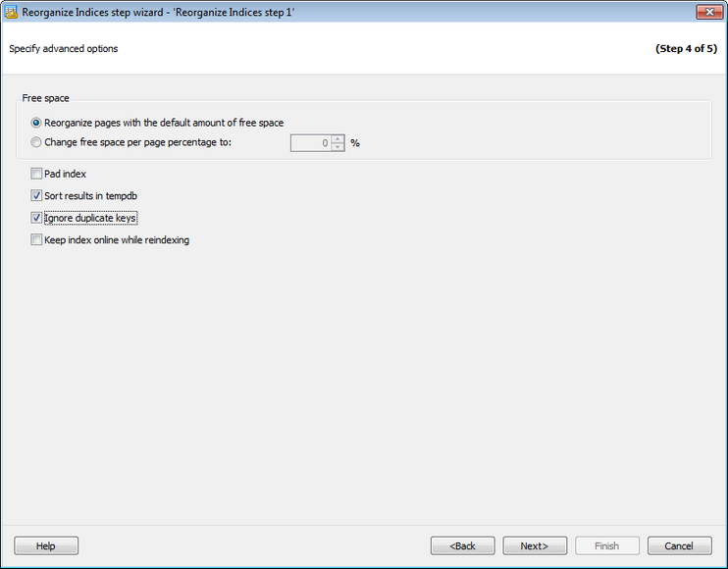Click the Step 4 of 5 indicator
Screen dimensions: 728x569
(686, 48)
